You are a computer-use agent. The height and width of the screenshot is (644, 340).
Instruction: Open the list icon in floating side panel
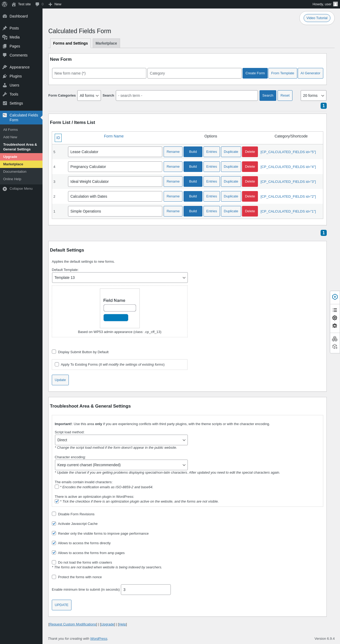[335, 310]
